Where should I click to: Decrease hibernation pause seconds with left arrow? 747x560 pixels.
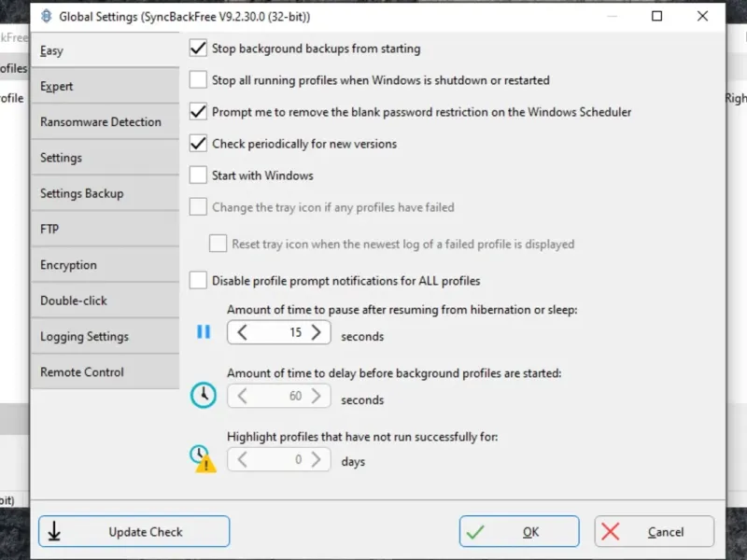click(x=242, y=332)
